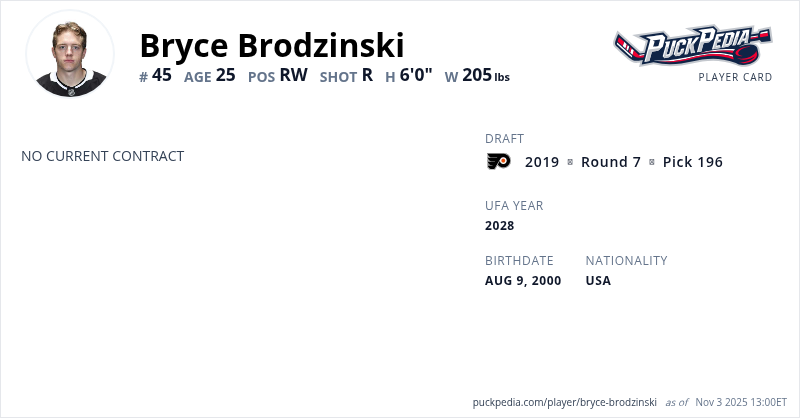Click the NO CURRENT CONTRACT text

pos(102,156)
